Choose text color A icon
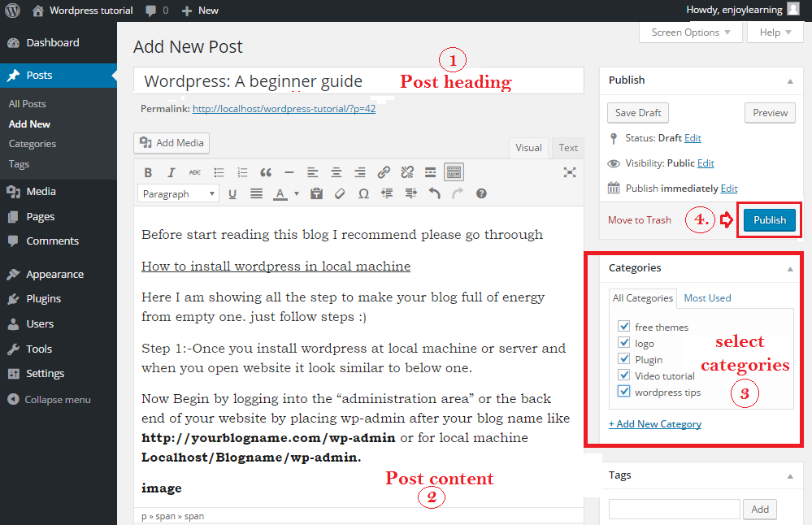This screenshot has height=525, width=812. point(280,194)
